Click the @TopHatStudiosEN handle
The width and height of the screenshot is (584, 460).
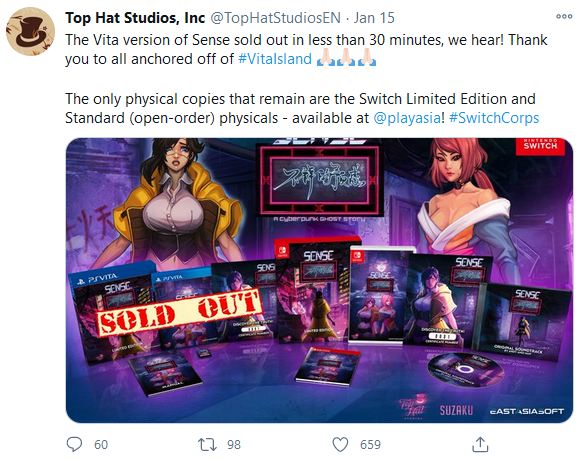(x=276, y=18)
